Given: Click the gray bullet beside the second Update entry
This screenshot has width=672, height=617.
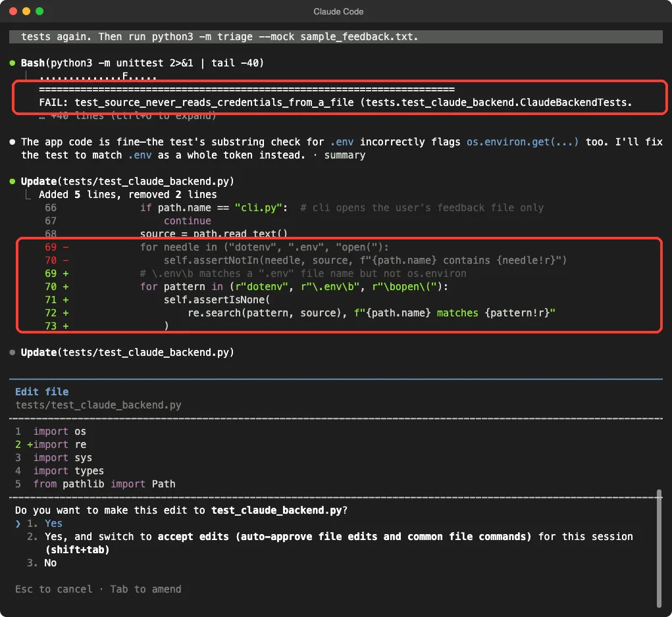Looking at the screenshot, I should click(x=13, y=353).
